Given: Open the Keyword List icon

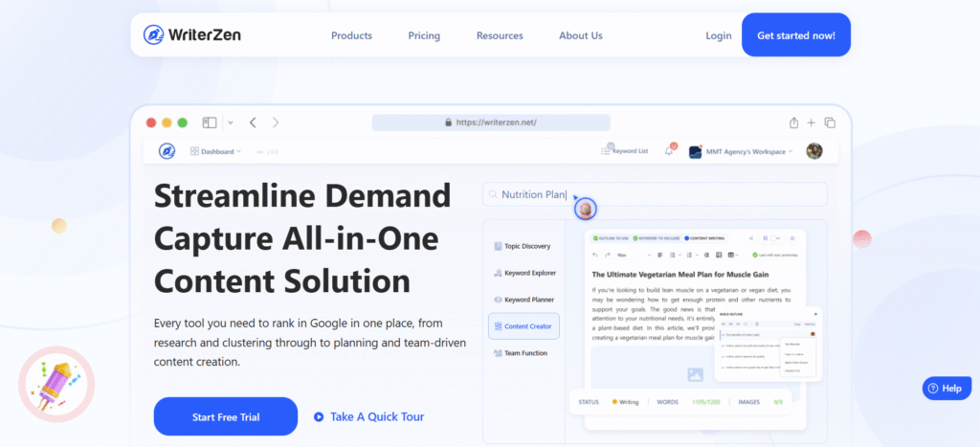Looking at the screenshot, I should (605, 150).
